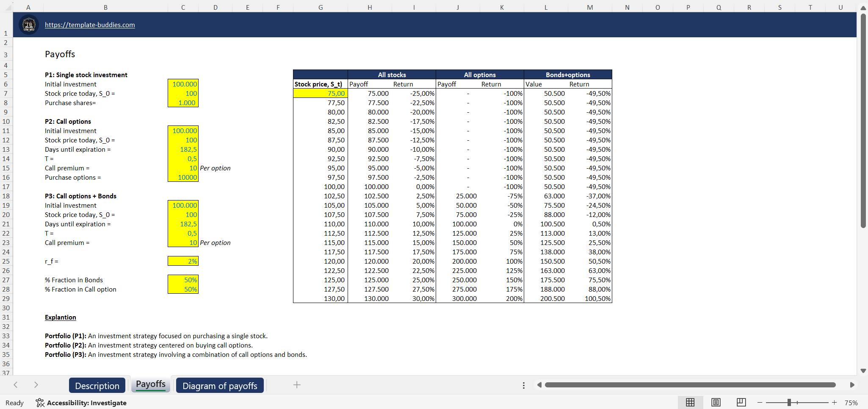This screenshot has height=409, width=868.
Task: Open the template-buddies.com hyperlink
Action: click(90, 25)
